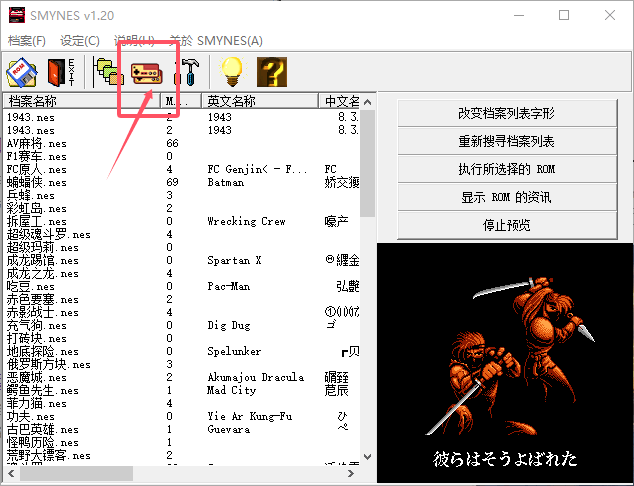Click the question mark help icon
Image resolution: width=634 pixels, height=486 pixels.
tap(272, 71)
